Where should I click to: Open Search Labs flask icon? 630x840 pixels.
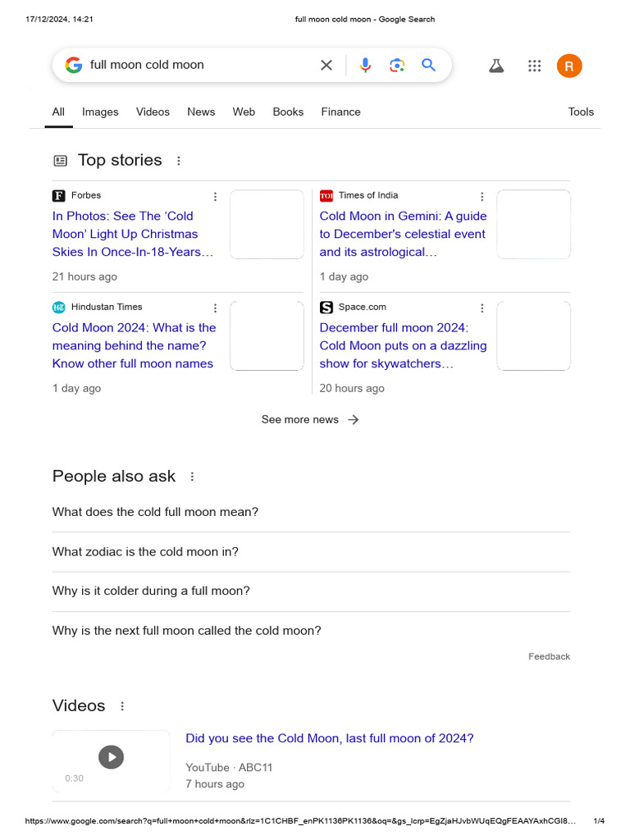tap(496, 66)
